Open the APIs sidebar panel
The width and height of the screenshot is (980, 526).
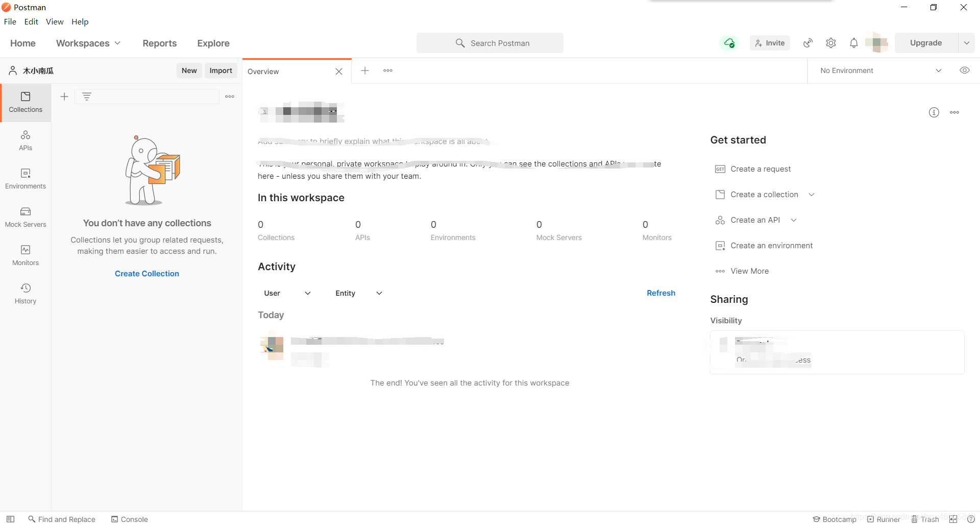tap(26, 141)
